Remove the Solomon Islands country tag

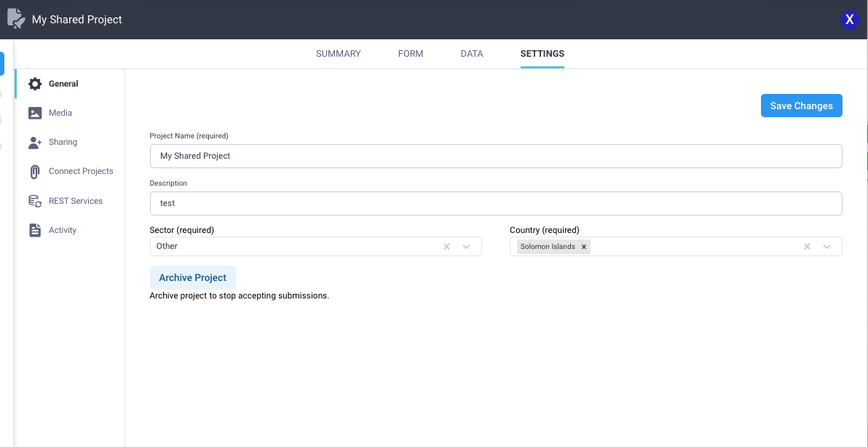click(584, 247)
